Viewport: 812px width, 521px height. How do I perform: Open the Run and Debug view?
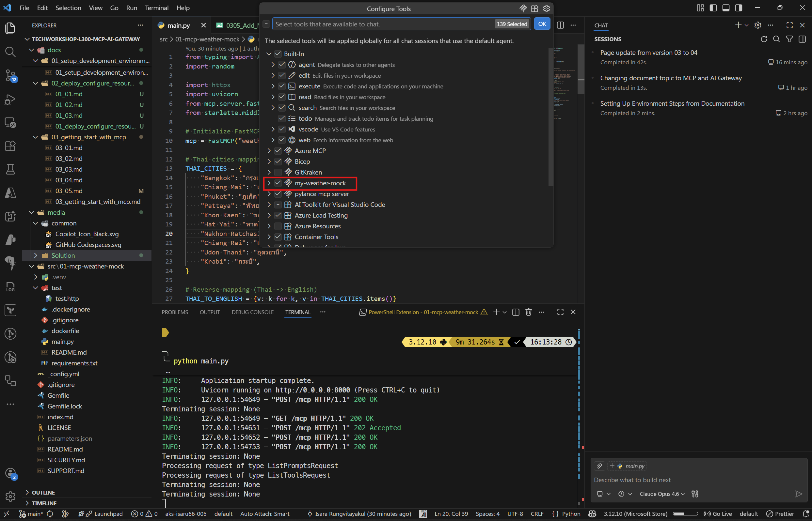click(x=10, y=99)
